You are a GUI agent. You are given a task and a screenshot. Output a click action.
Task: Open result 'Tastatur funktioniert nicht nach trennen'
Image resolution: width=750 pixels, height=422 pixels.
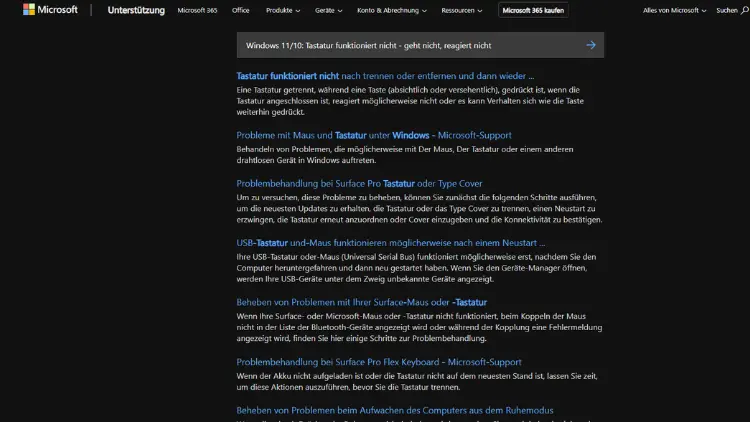[385, 76]
